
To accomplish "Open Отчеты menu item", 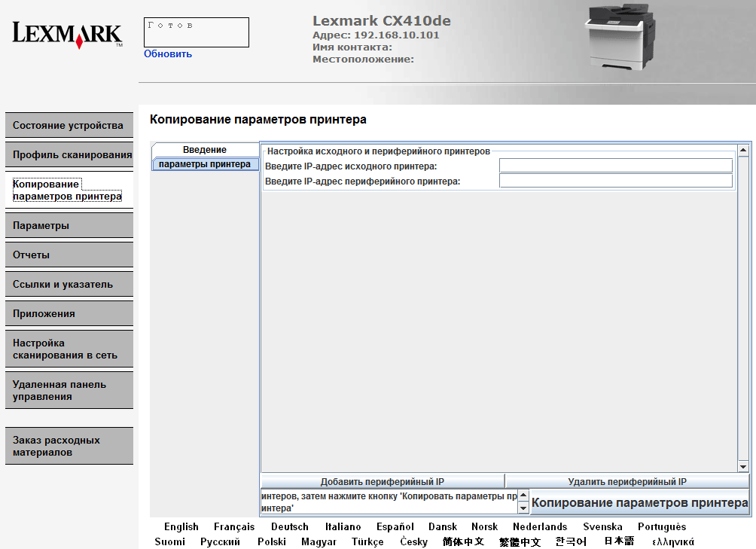I will point(69,255).
